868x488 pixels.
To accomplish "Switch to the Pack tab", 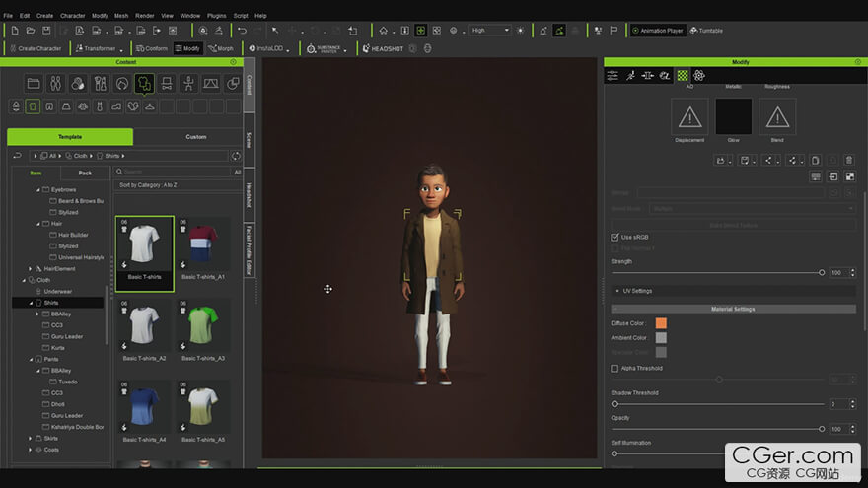I will [85, 174].
